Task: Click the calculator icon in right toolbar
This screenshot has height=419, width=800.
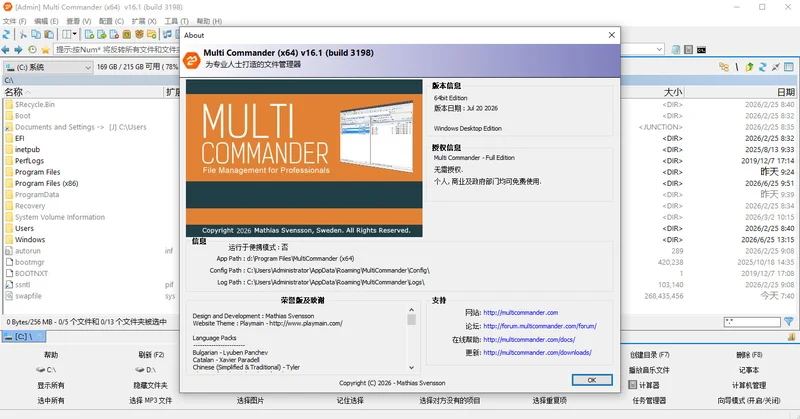Action: [688, 50]
